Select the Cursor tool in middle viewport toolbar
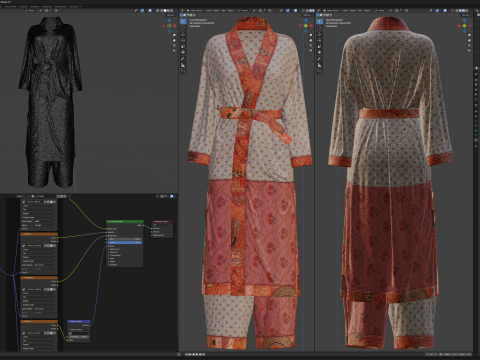The width and height of the screenshot is (480, 360). [183, 28]
